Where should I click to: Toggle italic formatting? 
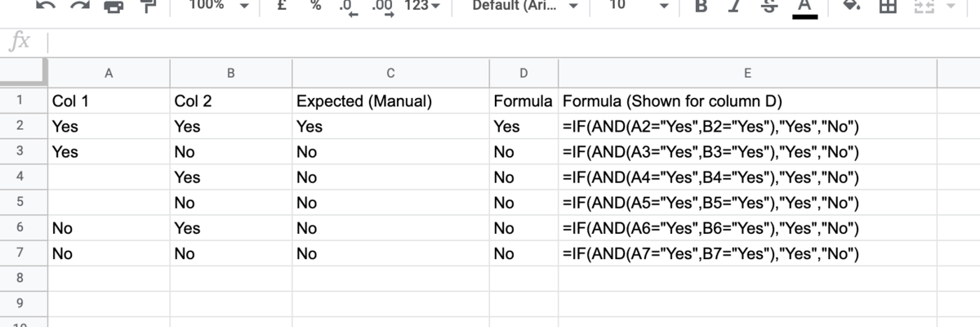734,5
